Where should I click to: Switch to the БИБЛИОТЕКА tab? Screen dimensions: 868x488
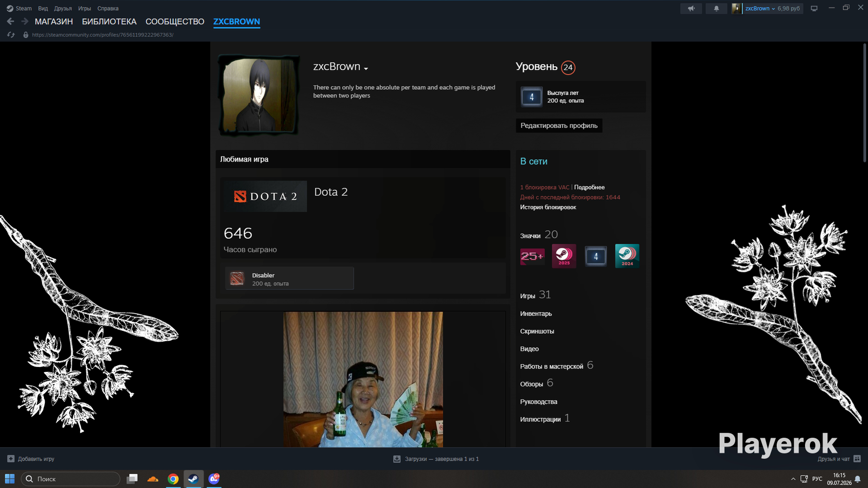point(109,21)
